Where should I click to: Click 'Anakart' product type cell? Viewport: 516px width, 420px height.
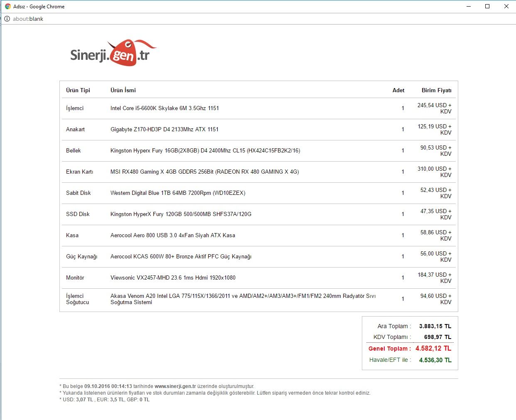75,129
